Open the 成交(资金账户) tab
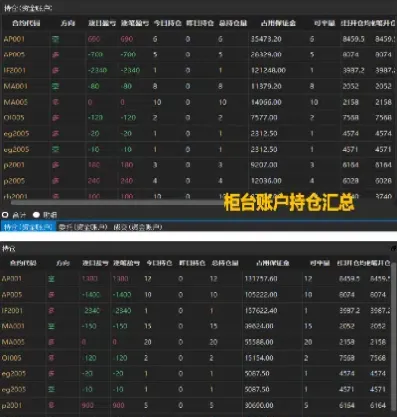Screen dimensions: 397x417 coord(138,227)
